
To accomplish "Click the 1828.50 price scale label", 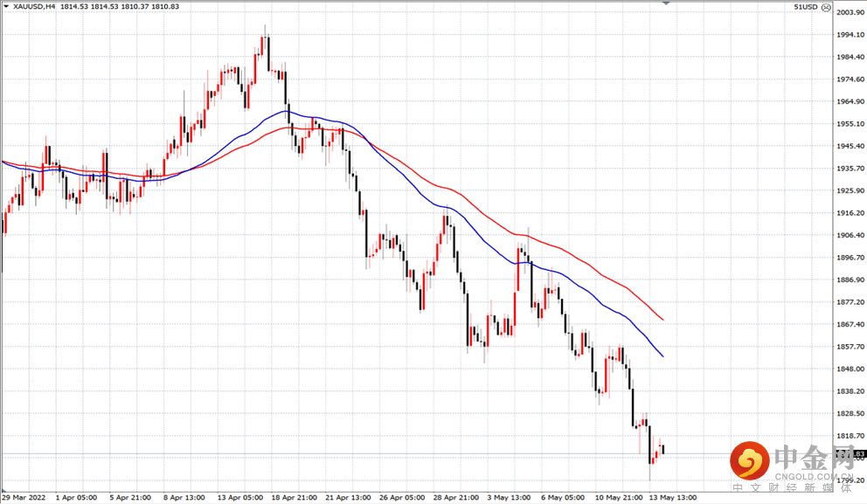I will pyautogui.click(x=850, y=413).
